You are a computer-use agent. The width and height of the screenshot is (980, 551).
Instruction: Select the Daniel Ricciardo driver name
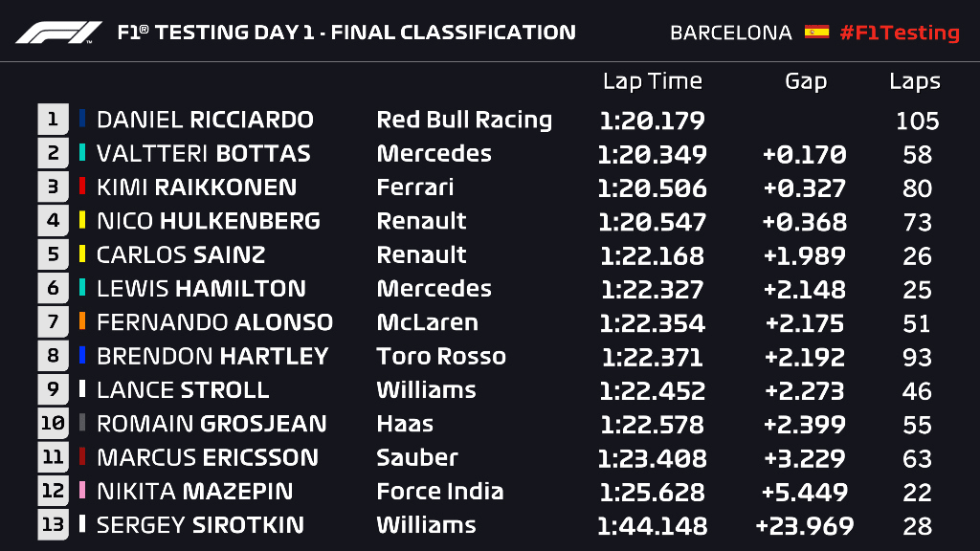point(205,120)
